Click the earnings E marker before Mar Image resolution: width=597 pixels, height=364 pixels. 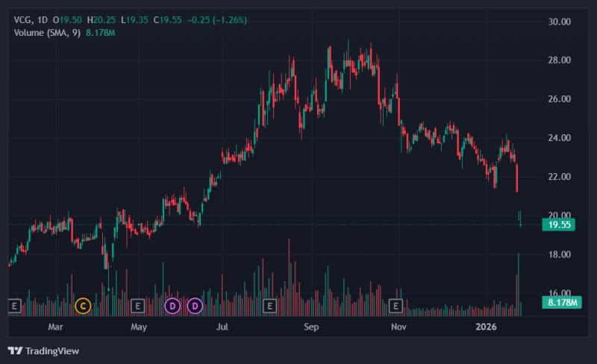[14, 306]
